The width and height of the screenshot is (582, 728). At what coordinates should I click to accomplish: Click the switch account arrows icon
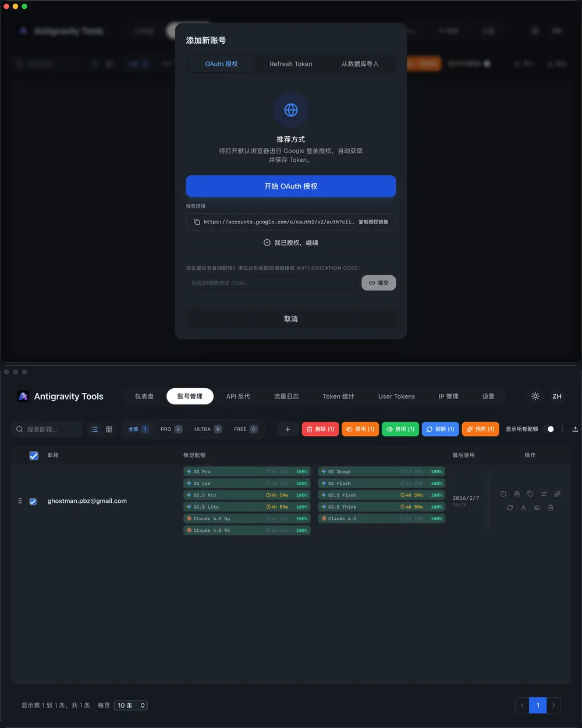point(544,494)
